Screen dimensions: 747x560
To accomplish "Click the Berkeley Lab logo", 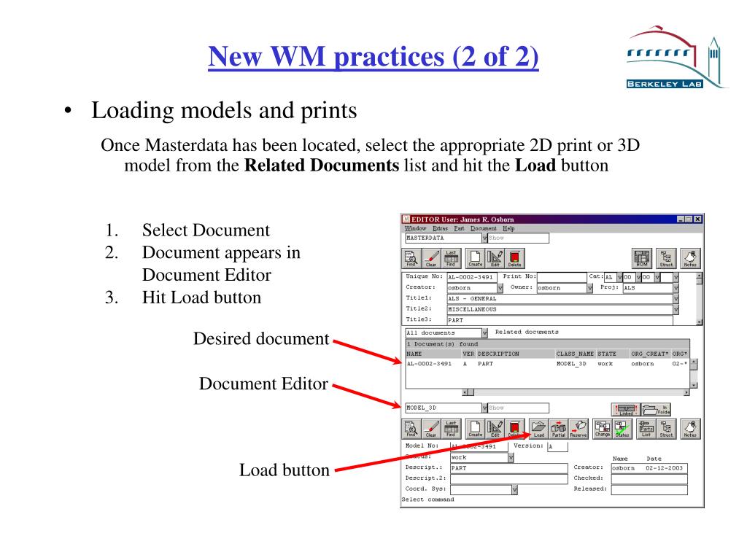I will point(676,57).
